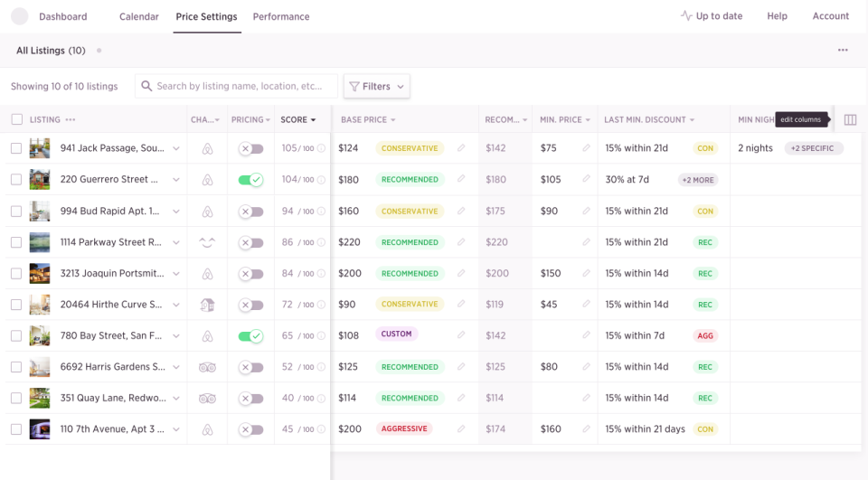Click the Up to date sync status icon
This screenshot has height=480, width=868.
[x=686, y=16]
